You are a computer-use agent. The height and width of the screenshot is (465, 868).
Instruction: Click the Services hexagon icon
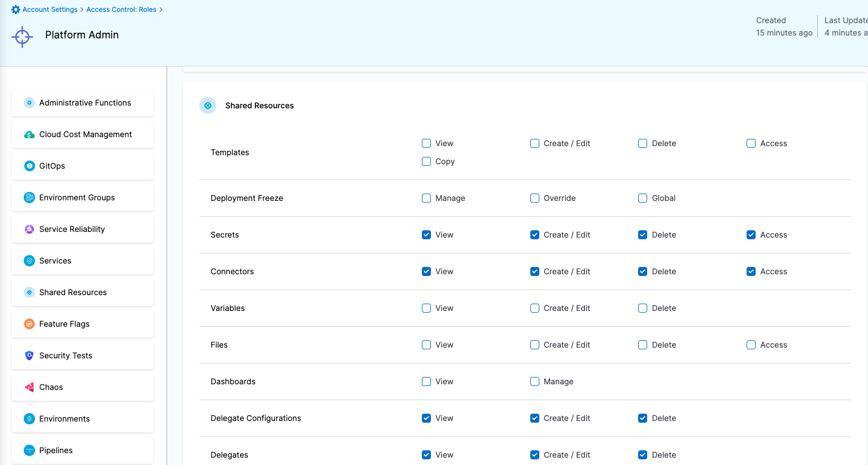(29, 260)
